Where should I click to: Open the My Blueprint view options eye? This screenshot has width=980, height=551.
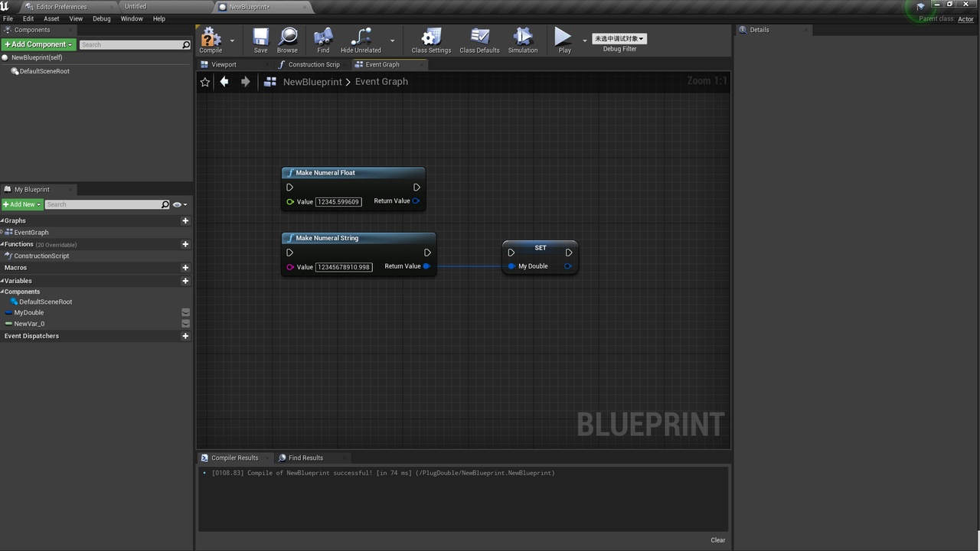coord(179,204)
